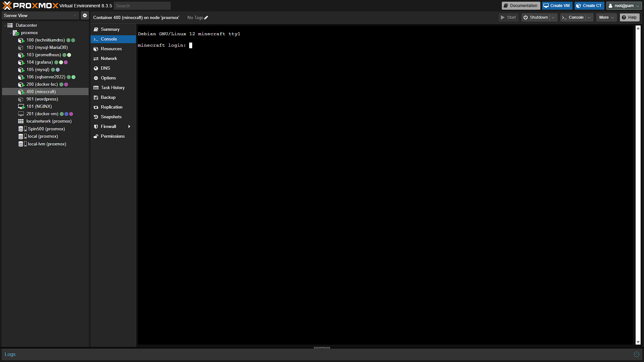Click the local-lvm (proxmox) storage icon

pyautogui.click(x=22, y=144)
